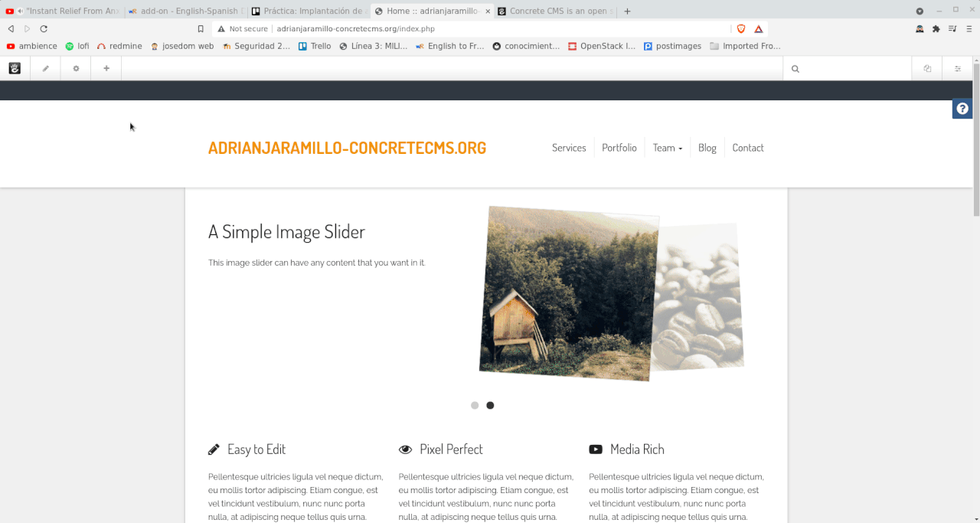980x523 pixels.
Task: Add content with the plus icon
Action: coord(106,69)
